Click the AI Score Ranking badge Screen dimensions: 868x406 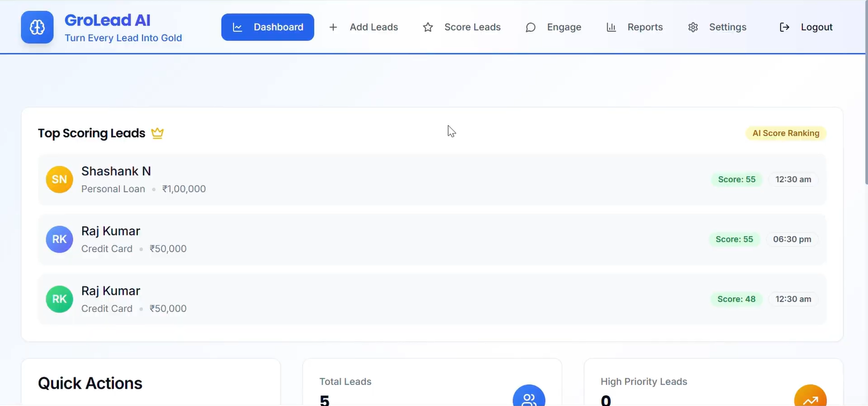[785, 133]
